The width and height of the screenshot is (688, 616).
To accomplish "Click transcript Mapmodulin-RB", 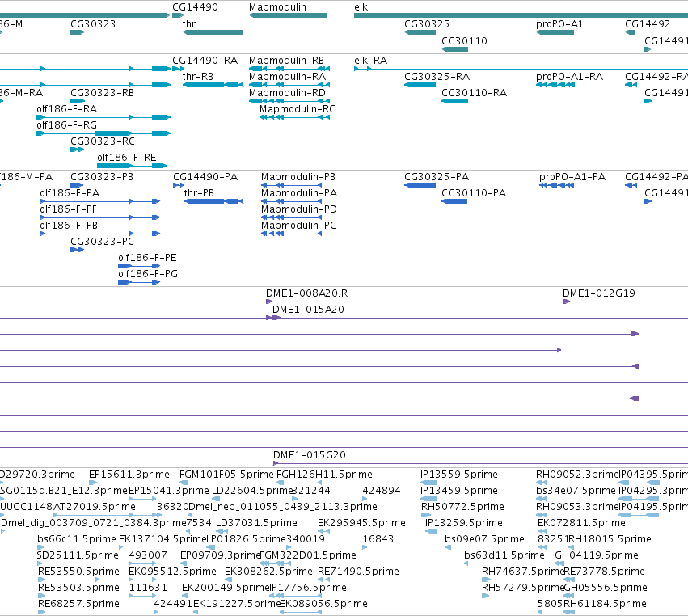I will (286, 60).
